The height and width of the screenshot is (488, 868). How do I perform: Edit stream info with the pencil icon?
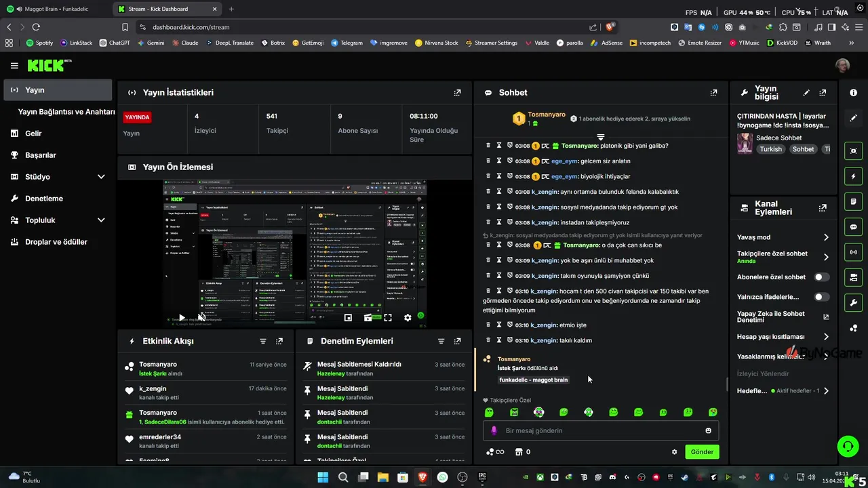806,93
